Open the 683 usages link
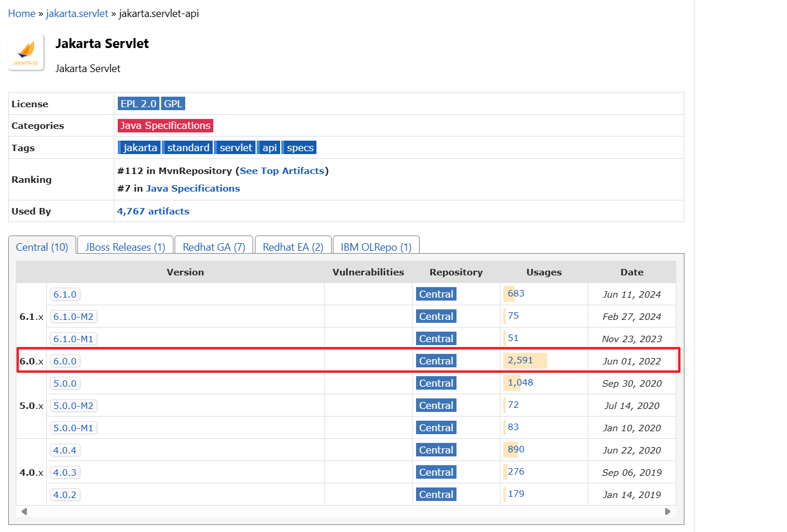This screenshot has width=787, height=532. coord(516,294)
